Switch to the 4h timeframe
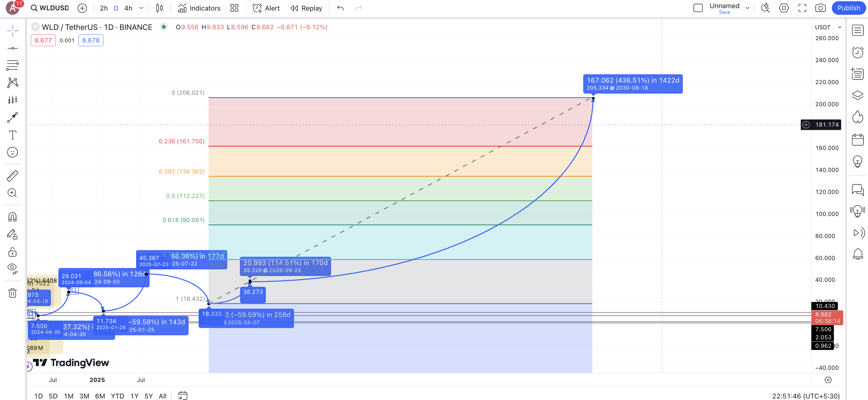Image resolution: width=868 pixels, height=400 pixels. pyautogui.click(x=128, y=8)
